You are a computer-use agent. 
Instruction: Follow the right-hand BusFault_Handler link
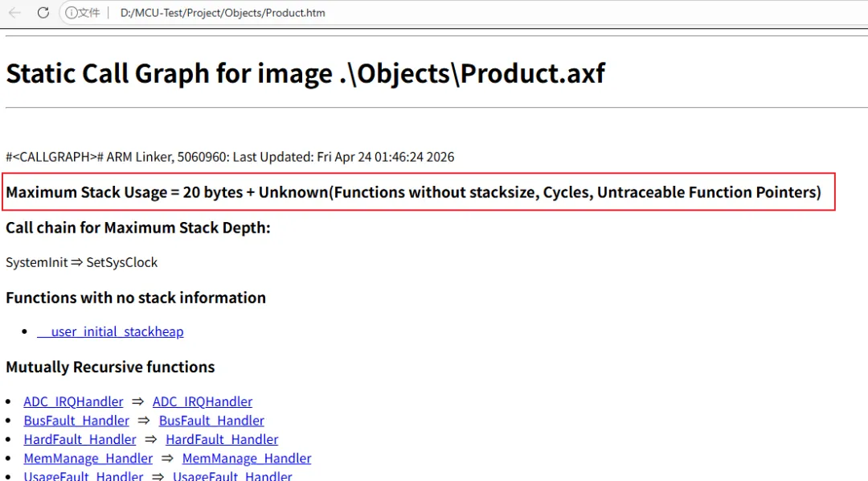coord(211,421)
